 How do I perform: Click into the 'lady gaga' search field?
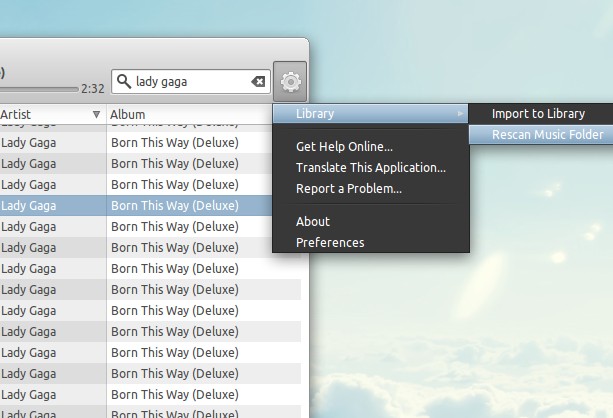(191, 82)
